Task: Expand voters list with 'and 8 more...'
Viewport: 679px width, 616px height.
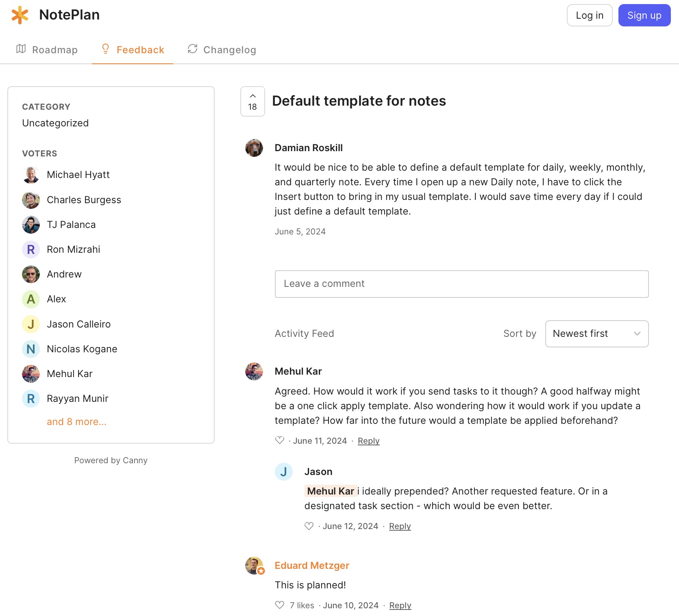Action: pyautogui.click(x=76, y=422)
